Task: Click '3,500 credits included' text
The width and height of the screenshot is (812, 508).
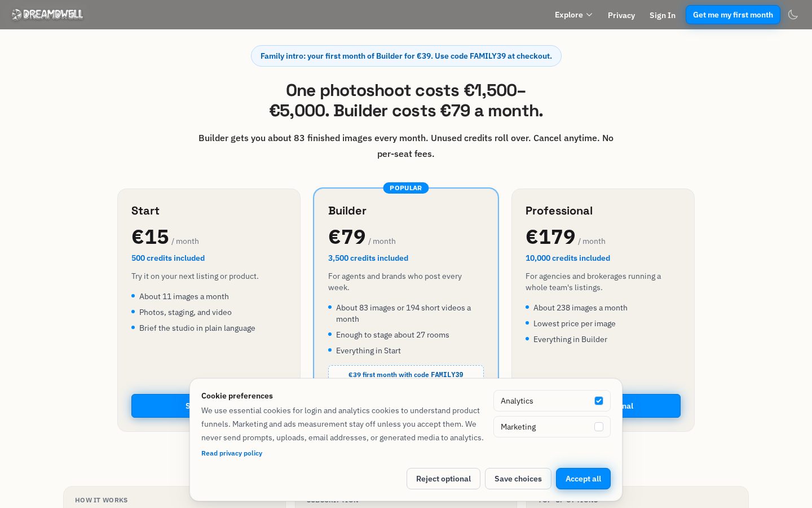Action: click(x=368, y=258)
